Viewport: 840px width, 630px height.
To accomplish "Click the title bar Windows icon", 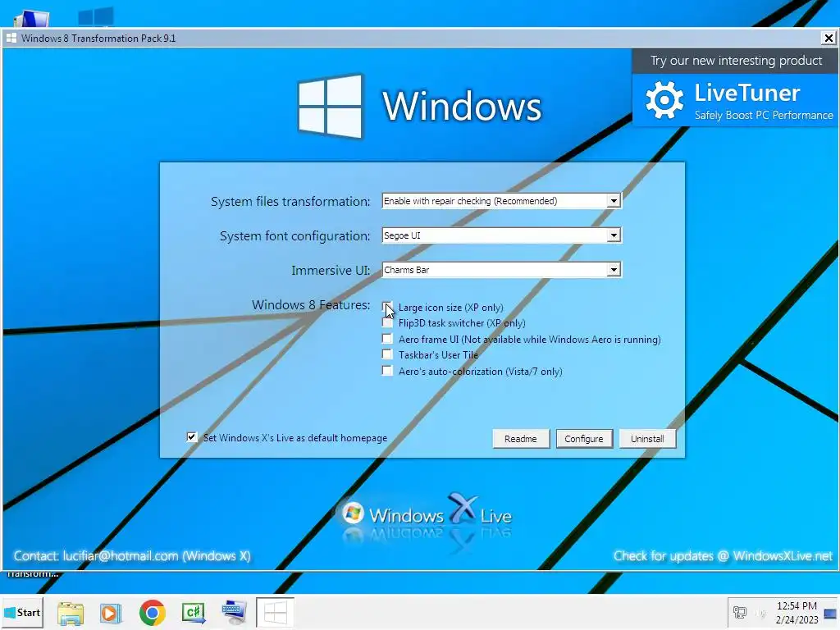I will tap(11, 38).
